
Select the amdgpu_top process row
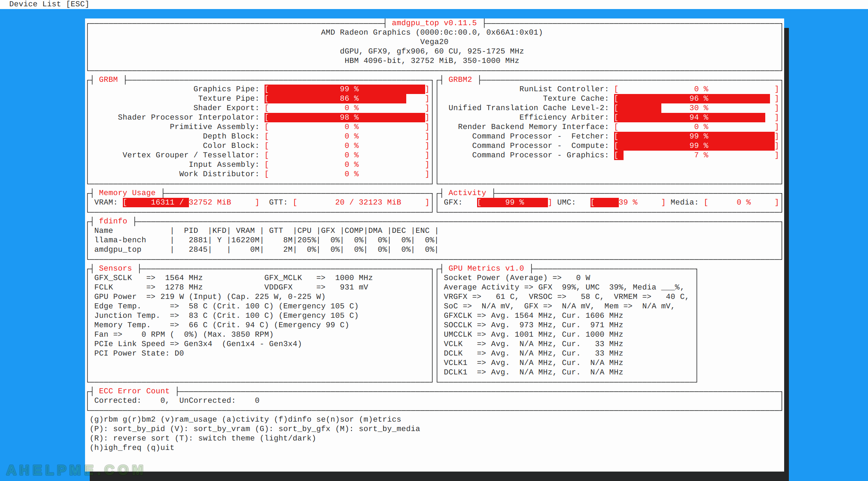[266, 249]
